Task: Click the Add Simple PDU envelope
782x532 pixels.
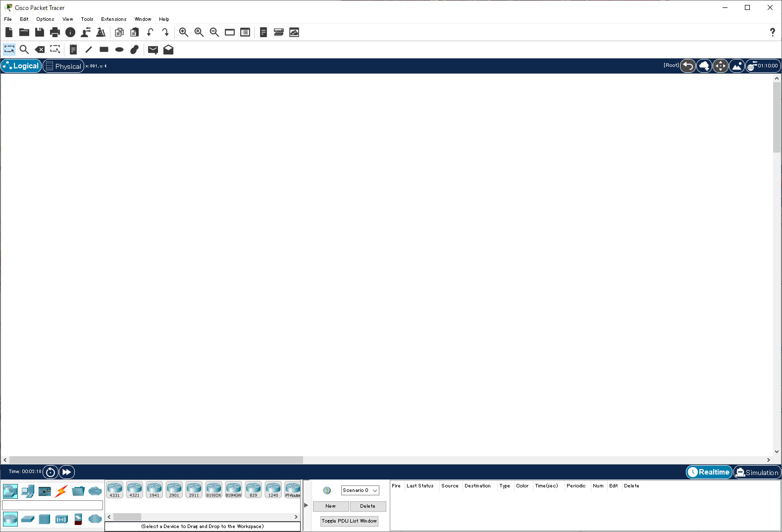Action: [153, 50]
